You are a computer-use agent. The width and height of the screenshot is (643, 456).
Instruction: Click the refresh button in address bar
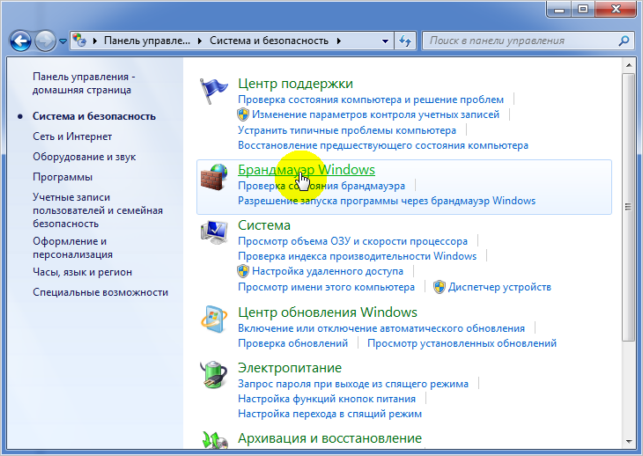coord(405,41)
